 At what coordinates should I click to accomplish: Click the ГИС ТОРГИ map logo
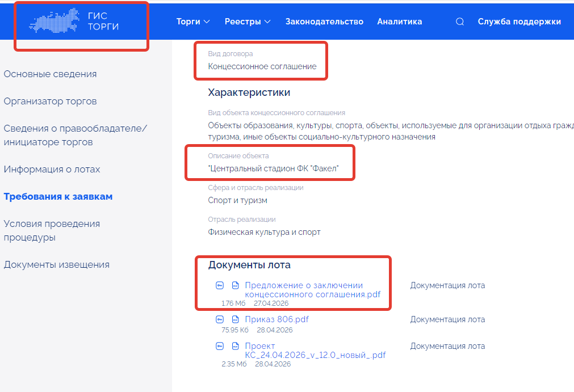point(54,20)
